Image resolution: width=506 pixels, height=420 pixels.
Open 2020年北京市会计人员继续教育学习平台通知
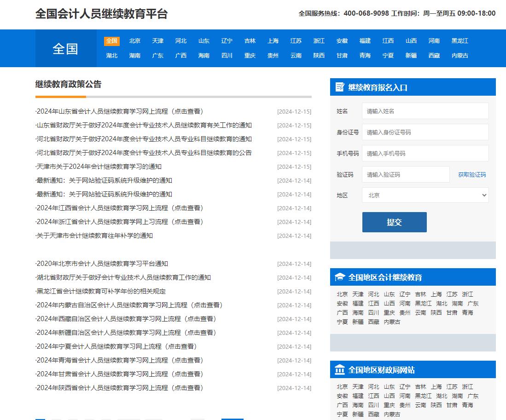102,264
